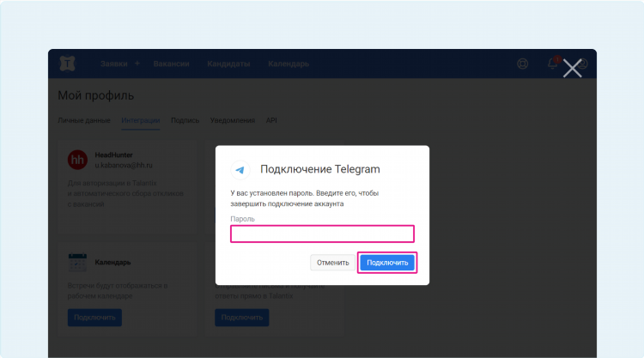Click blue Подключить button in dialog
Screen dimensions: 644x358
coord(387,263)
